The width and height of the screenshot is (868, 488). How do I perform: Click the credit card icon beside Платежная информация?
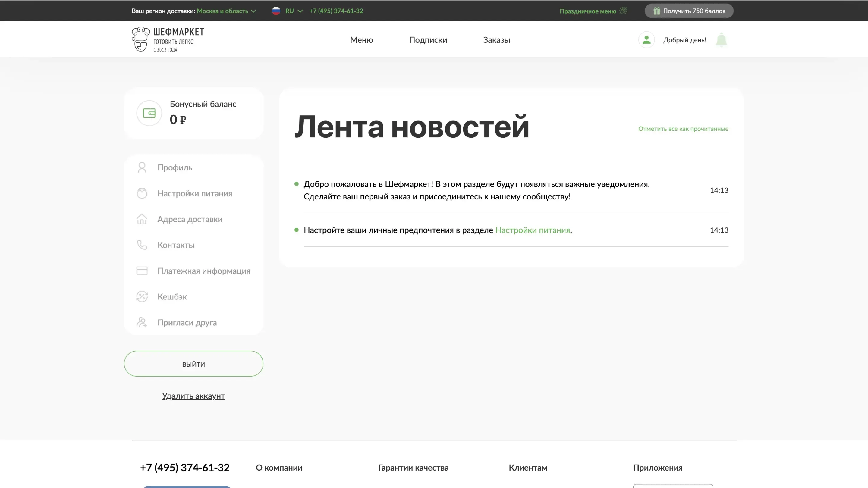coord(142,271)
